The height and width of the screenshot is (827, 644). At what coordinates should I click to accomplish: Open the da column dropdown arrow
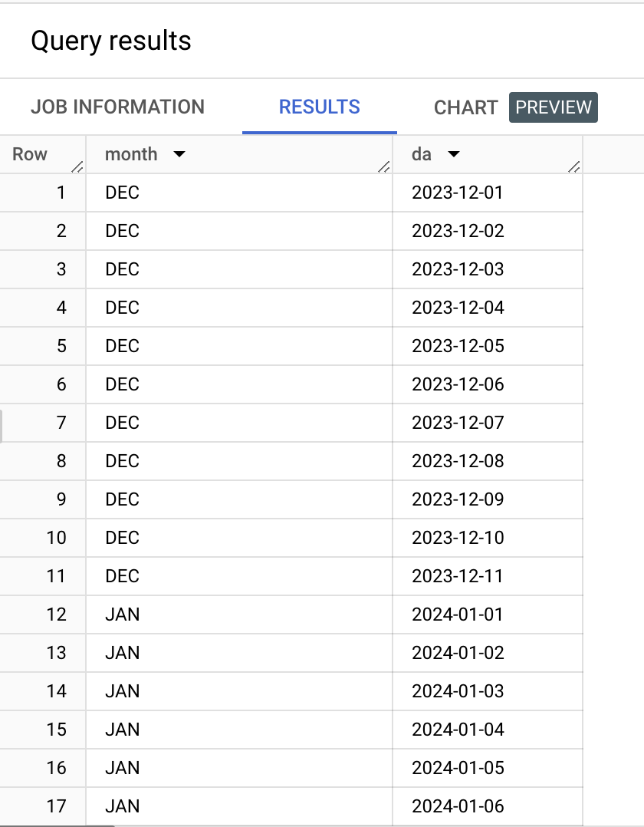coord(453,154)
